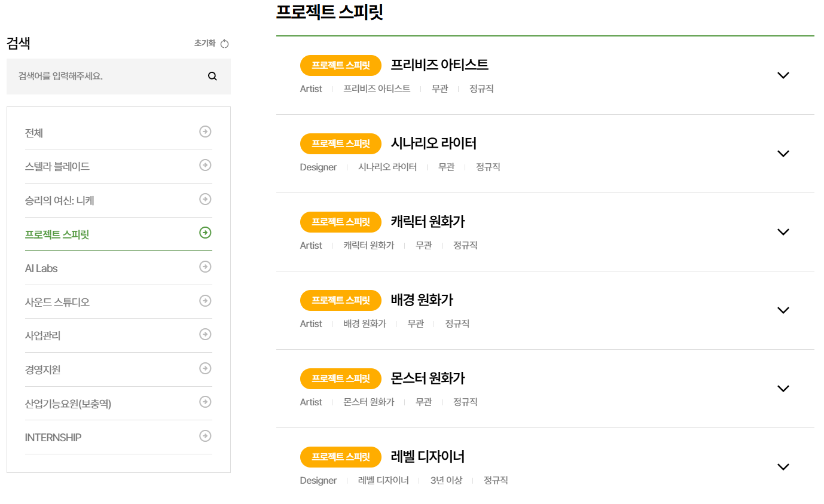Expand the 레벨 디자이너 listing chevron
Screen dimensions: 824x504
click(x=783, y=467)
